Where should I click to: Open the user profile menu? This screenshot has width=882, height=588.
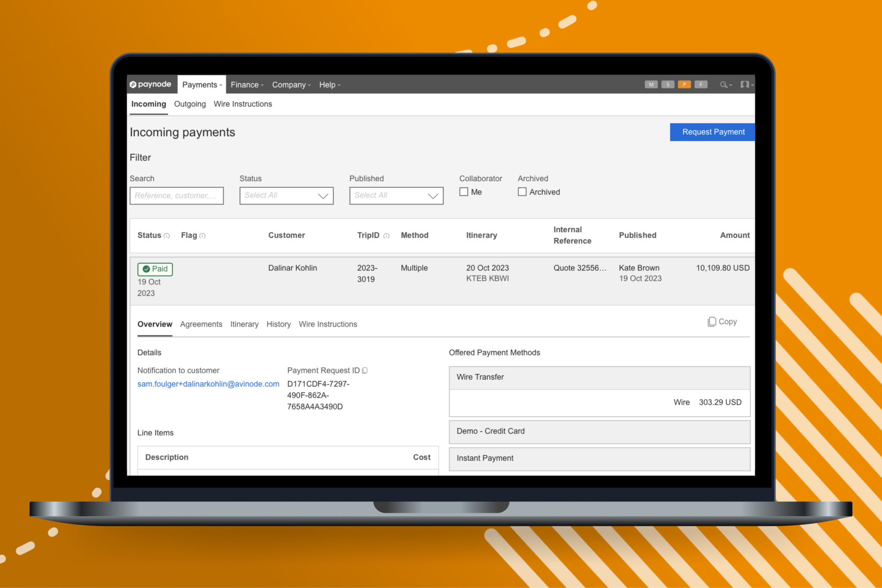[747, 85]
